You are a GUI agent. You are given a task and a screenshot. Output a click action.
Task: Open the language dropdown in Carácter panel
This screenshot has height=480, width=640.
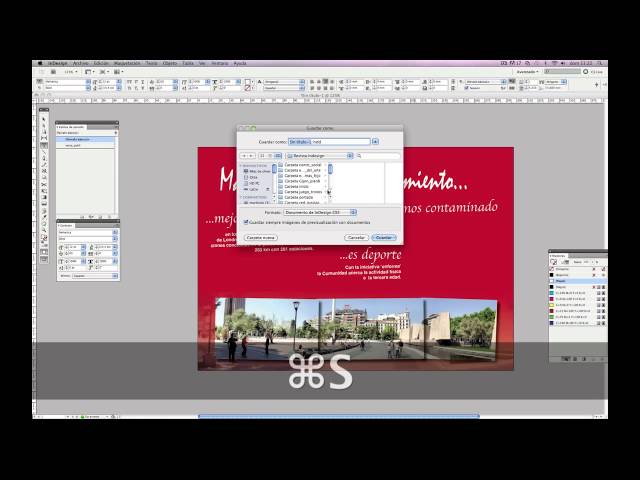click(95, 276)
